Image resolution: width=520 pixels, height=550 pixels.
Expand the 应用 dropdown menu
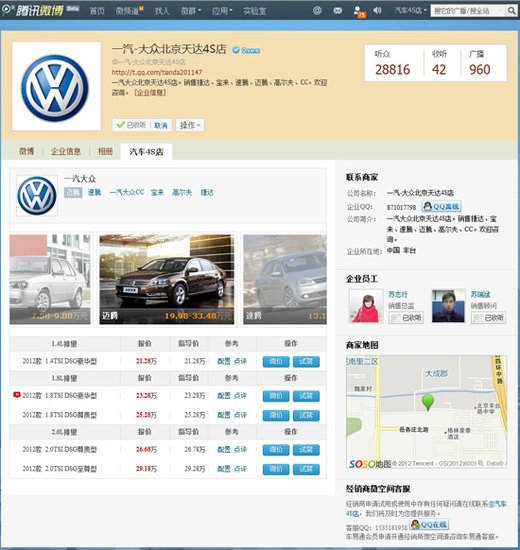(x=222, y=11)
